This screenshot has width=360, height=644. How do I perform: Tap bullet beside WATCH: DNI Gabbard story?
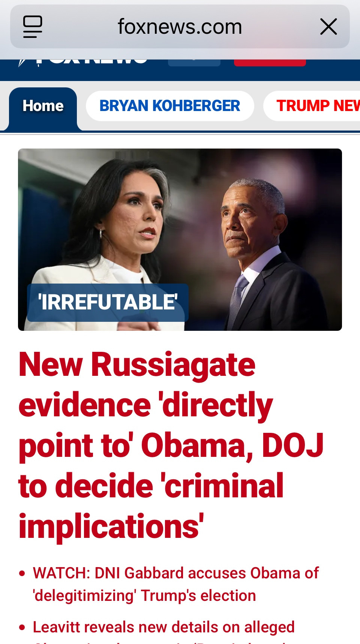tap(22, 573)
